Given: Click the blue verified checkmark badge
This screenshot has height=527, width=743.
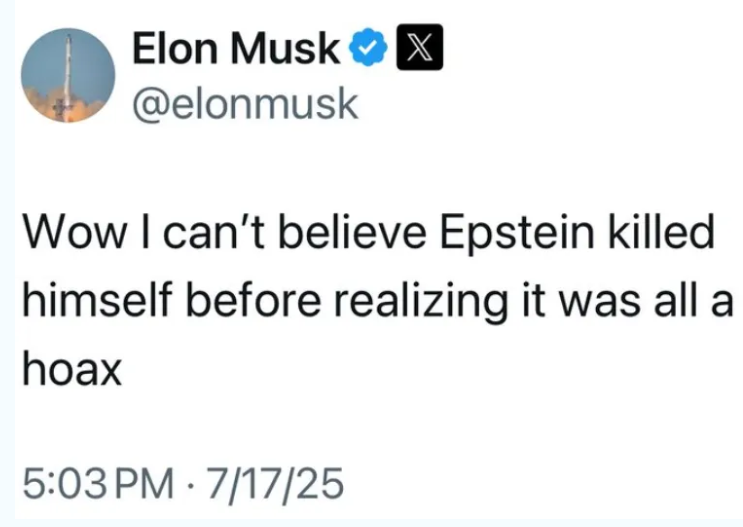Looking at the screenshot, I should click(x=368, y=47).
